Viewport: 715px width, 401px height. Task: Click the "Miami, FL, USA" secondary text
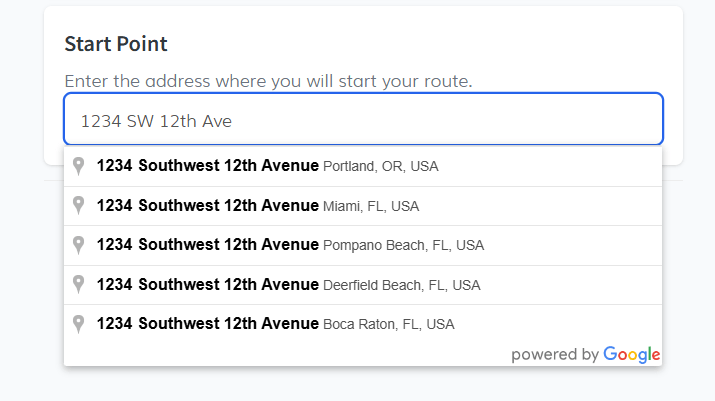(x=371, y=207)
